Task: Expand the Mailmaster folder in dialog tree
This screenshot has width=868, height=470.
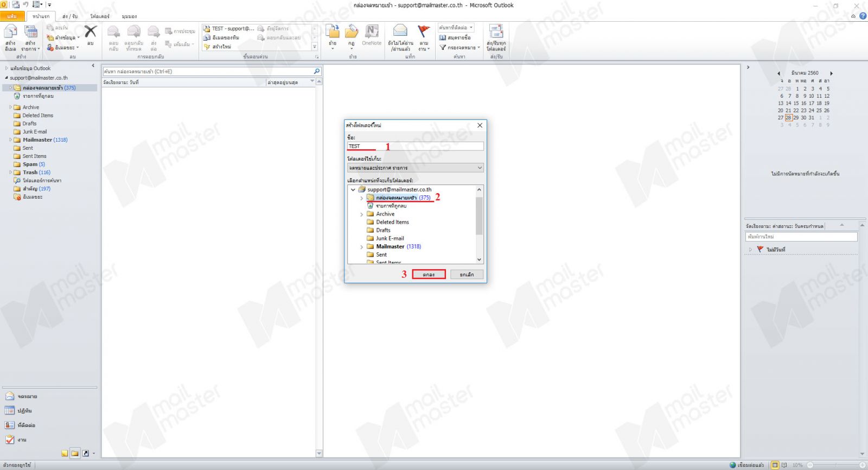Action: pos(362,246)
